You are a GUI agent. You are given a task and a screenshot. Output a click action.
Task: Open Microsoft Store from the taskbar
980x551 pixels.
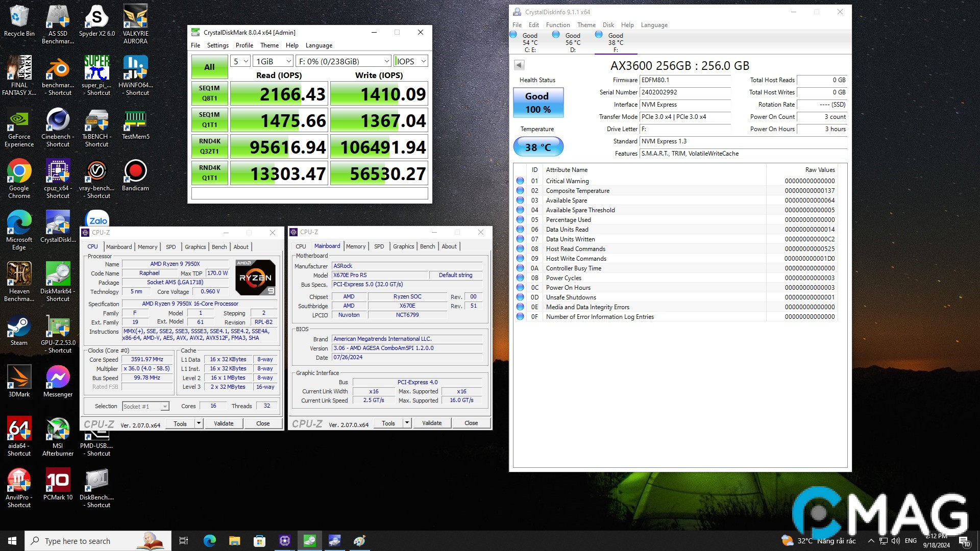point(259,541)
